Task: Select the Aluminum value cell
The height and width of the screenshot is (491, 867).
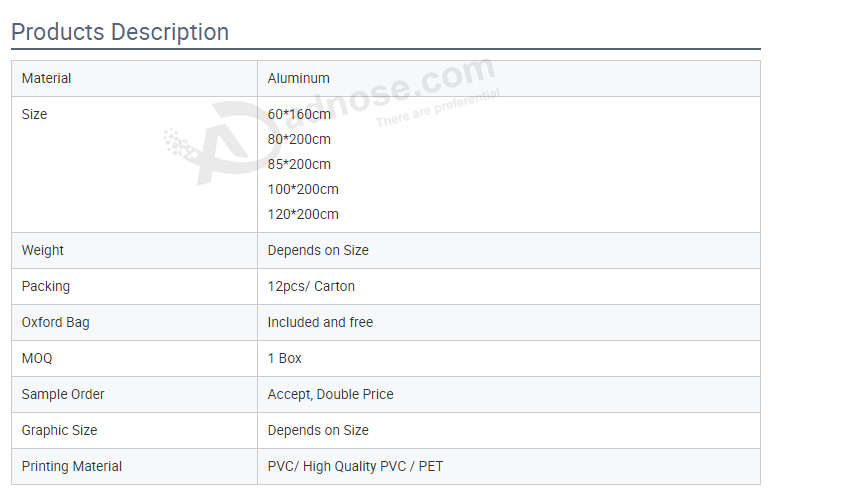Action: [298, 78]
